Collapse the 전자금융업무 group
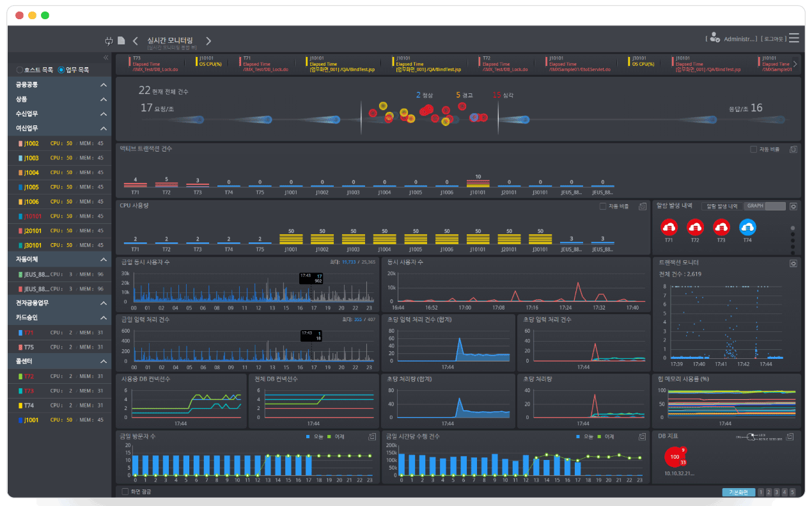 [104, 303]
